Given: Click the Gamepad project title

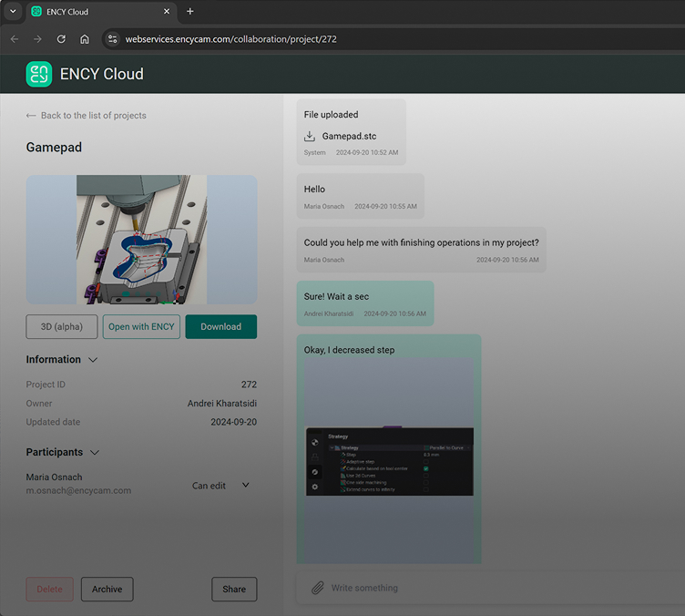Looking at the screenshot, I should (x=54, y=148).
